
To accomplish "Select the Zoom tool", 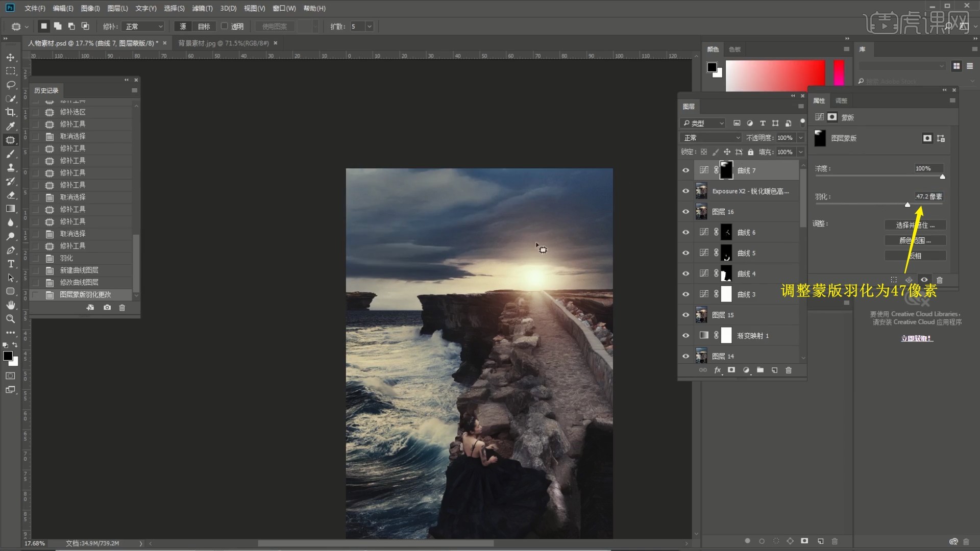I will click(10, 319).
